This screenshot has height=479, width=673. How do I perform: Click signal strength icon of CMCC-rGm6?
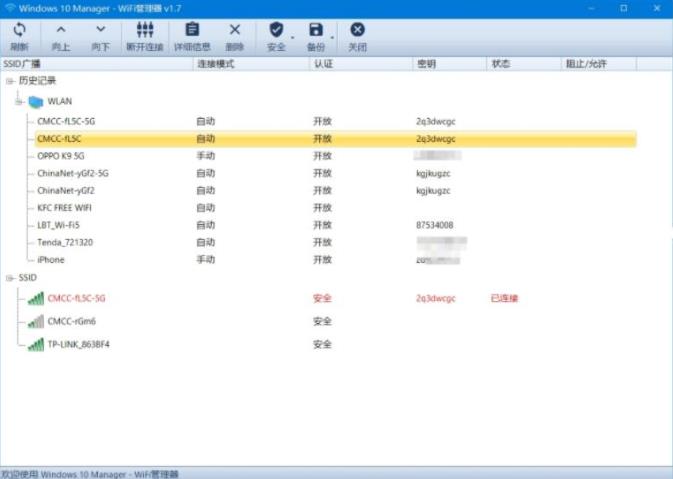(x=36, y=321)
